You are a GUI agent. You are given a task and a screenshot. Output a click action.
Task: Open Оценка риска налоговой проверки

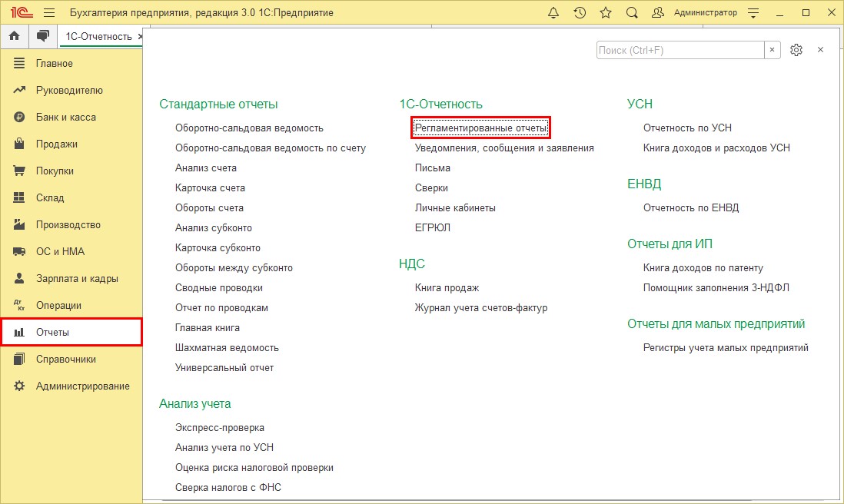254,467
